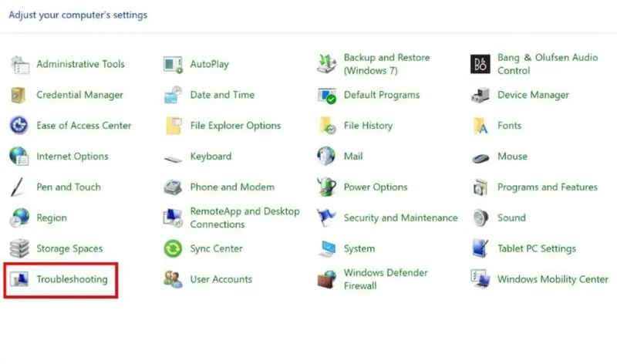Open Backup and Restore icon
The width and height of the screenshot is (617, 364).
point(326,64)
